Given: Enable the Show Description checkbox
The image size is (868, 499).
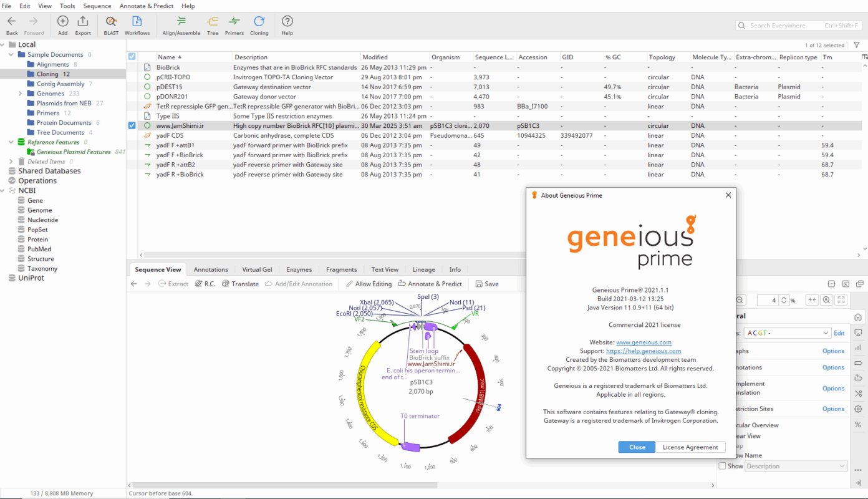Looking at the screenshot, I should point(722,466).
